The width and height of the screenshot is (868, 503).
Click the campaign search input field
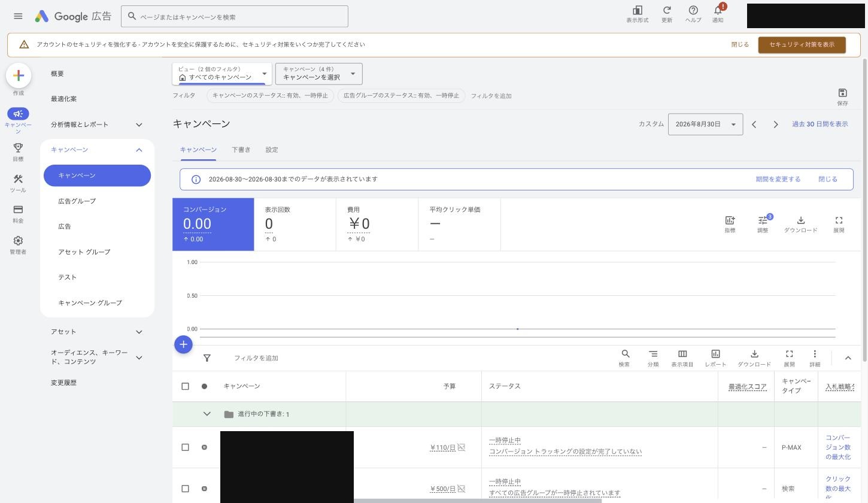coord(235,16)
